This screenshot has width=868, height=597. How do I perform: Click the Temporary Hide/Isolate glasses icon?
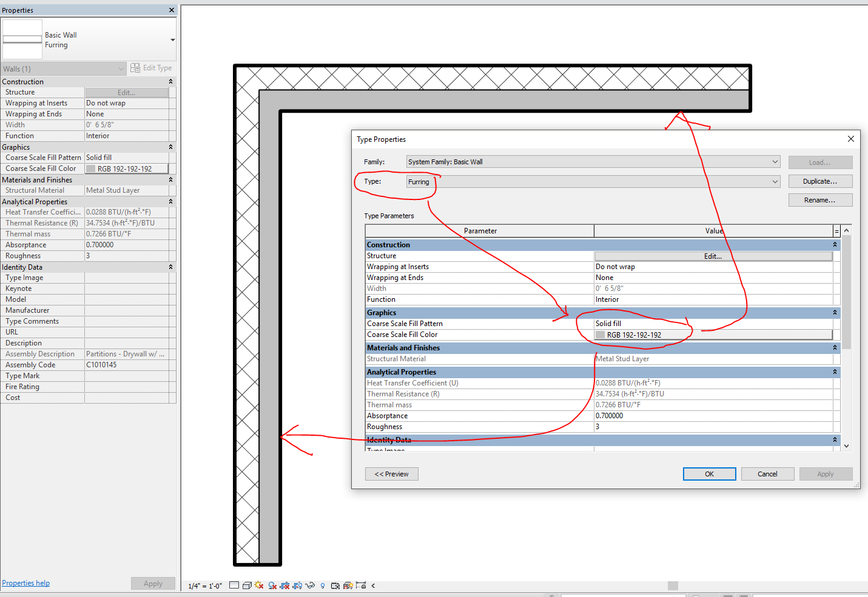(310, 585)
